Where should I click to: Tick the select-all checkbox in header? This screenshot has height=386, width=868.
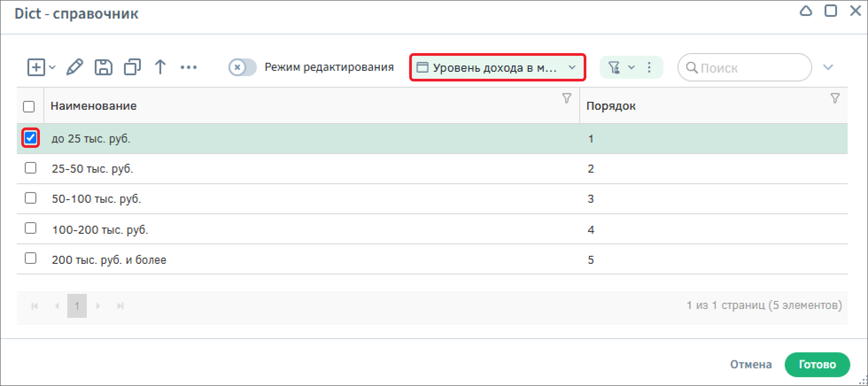tap(29, 107)
